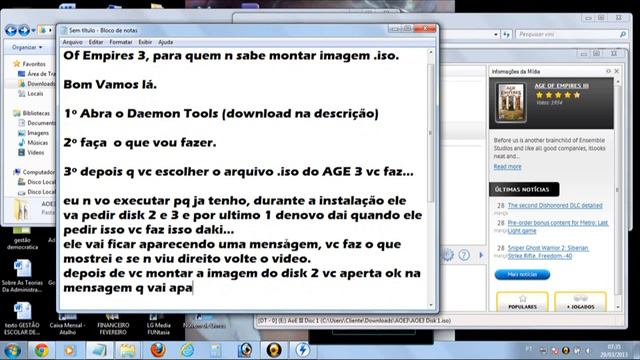Open Google Chrome from the taskbar

41,350
